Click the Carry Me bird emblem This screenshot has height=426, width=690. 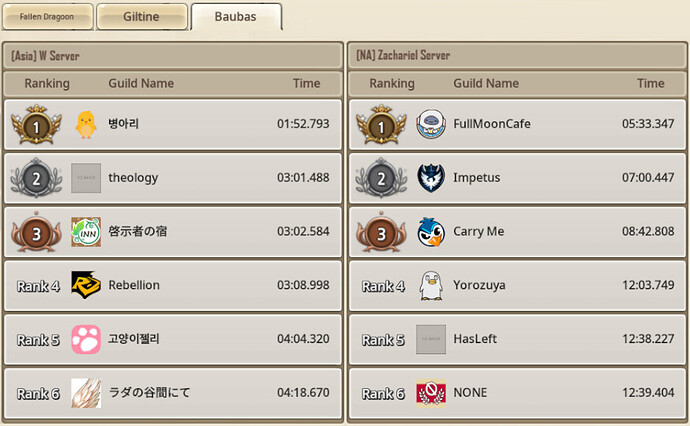click(431, 231)
